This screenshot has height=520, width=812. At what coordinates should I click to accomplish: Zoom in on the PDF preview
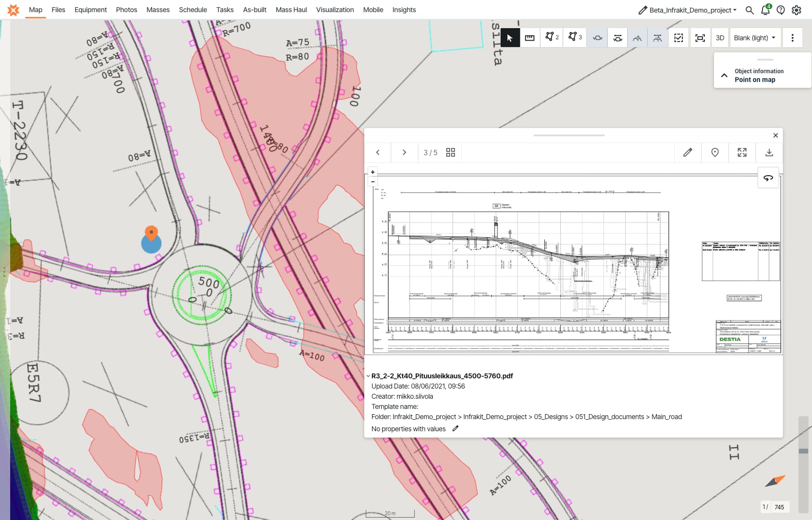click(x=373, y=172)
